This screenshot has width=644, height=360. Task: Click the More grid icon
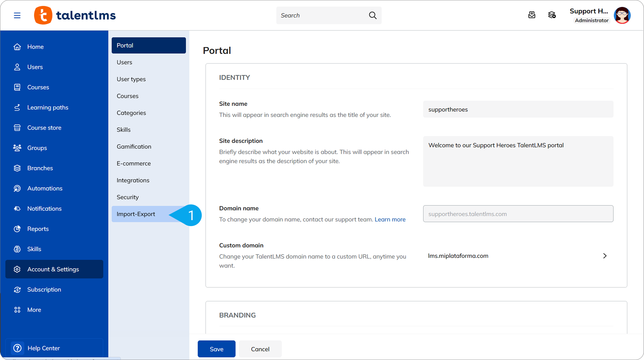coord(17,310)
